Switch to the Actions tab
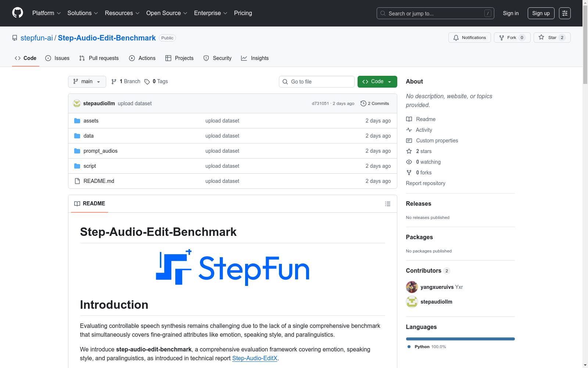Screen dimensions: 588x368 pyautogui.click(x=142, y=58)
